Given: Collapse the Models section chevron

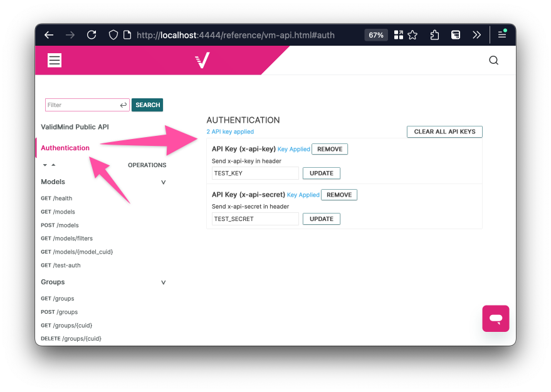Looking at the screenshot, I should (163, 182).
